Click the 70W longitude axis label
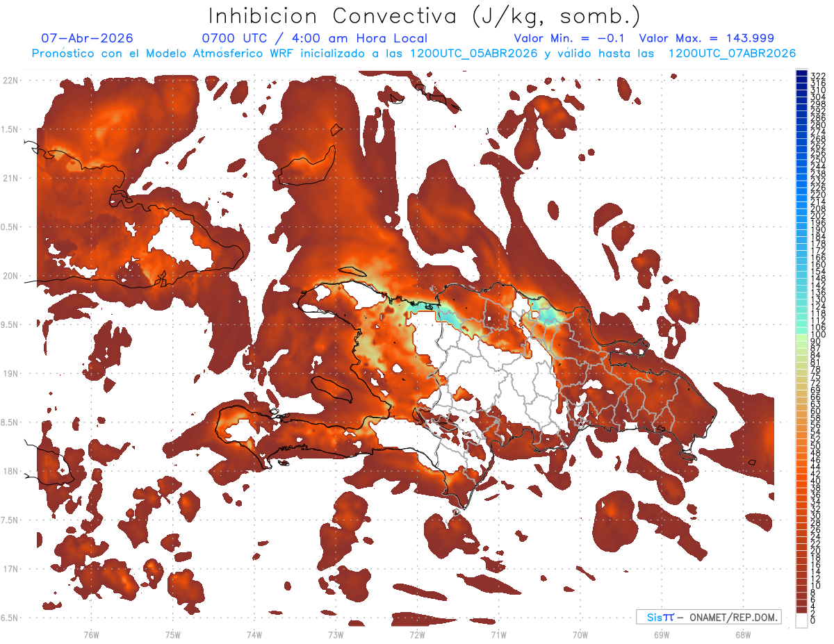This screenshot has height=644, width=834. (x=580, y=634)
